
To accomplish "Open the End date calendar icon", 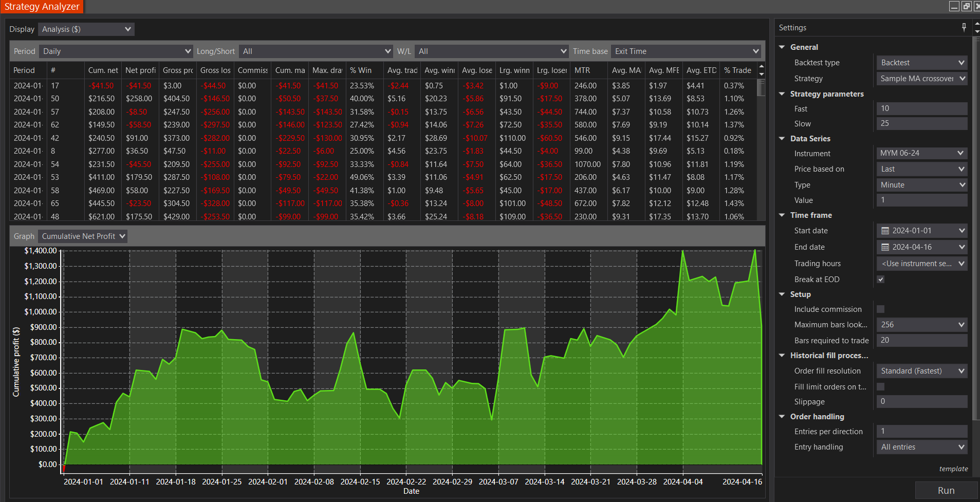I will coord(885,247).
